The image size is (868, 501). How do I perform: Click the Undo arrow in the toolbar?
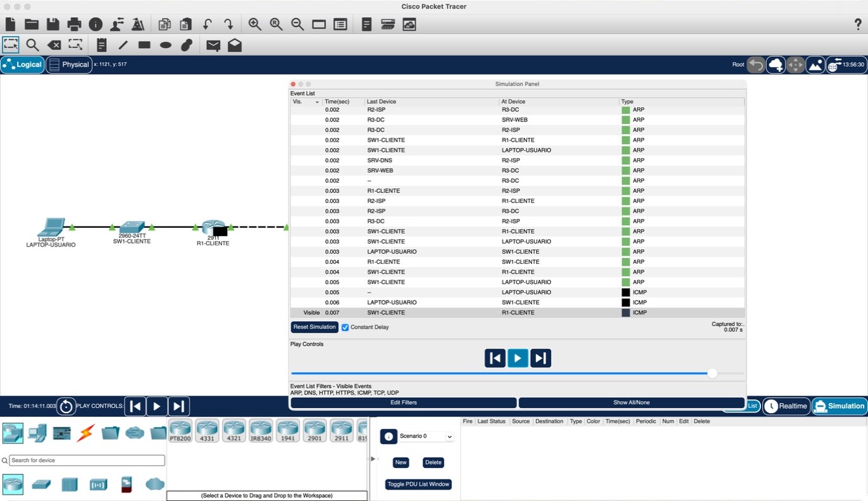click(208, 25)
